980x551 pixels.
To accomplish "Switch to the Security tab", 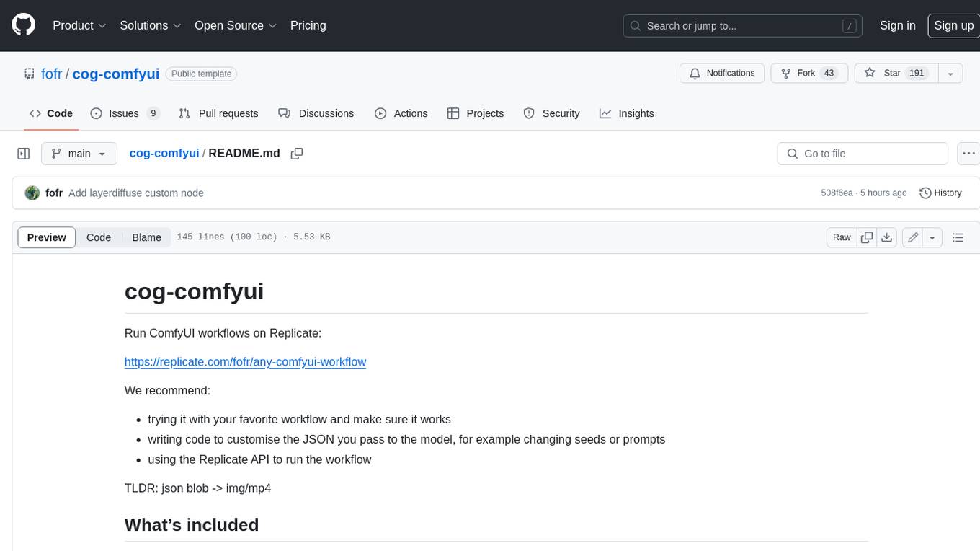I will click(x=551, y=113).
